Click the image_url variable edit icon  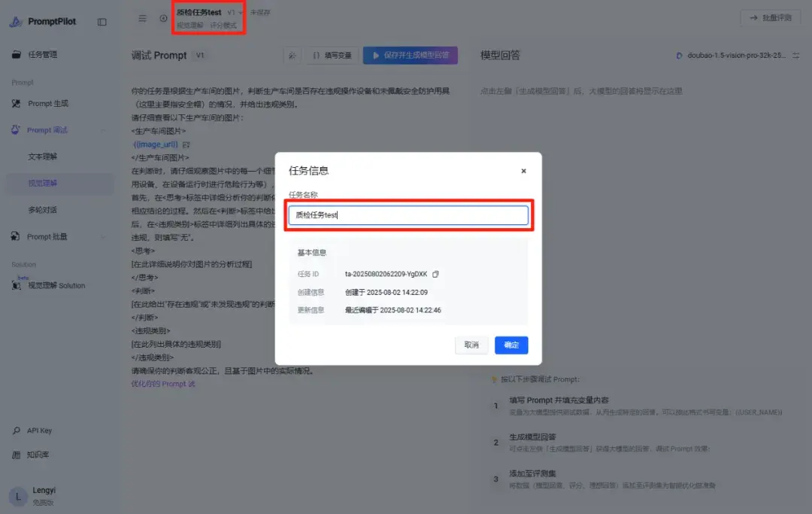(186, 144)
